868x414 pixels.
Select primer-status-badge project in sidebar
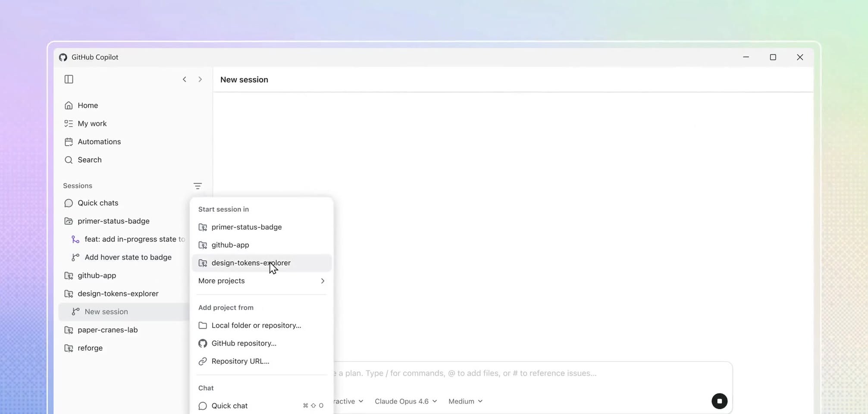[x=124, y=221]
